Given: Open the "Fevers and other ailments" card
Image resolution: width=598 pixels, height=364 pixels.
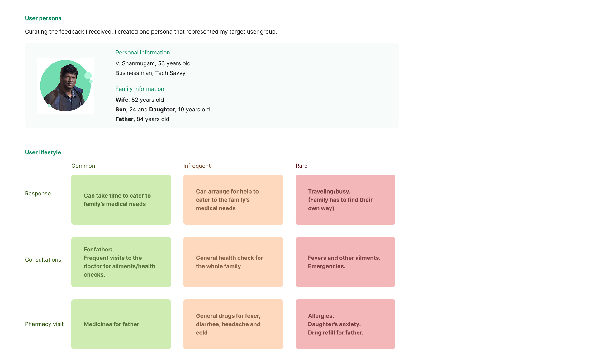Looking at the screenshot, I should click(345, 262).
